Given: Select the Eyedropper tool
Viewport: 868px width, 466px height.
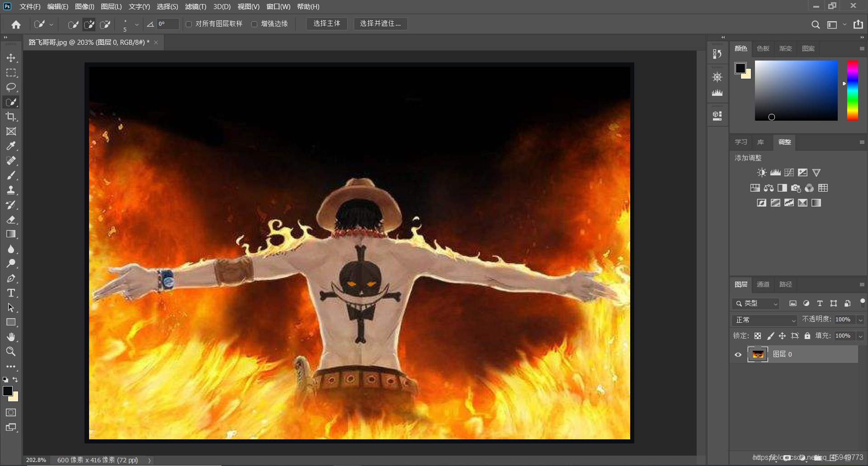Looking at the screenshot, I should (11, 146).
